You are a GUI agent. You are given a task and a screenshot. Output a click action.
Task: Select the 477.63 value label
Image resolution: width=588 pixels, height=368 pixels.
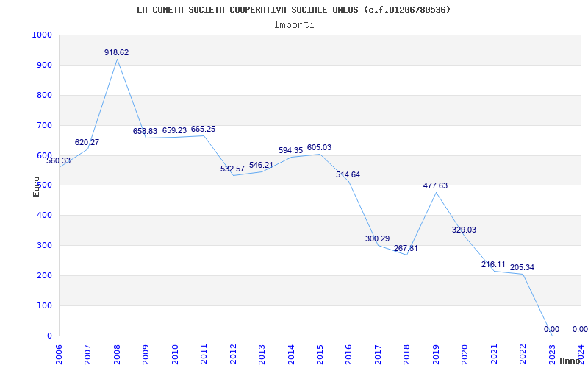[x=435, y=186]
